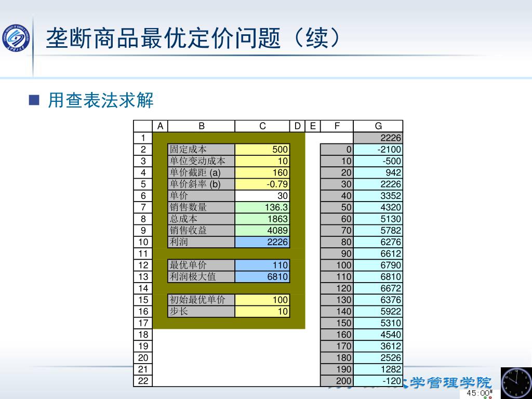Screen dimensions: 532x399
Task: Click the profit cell 6790
Action: tap(378, 265)
